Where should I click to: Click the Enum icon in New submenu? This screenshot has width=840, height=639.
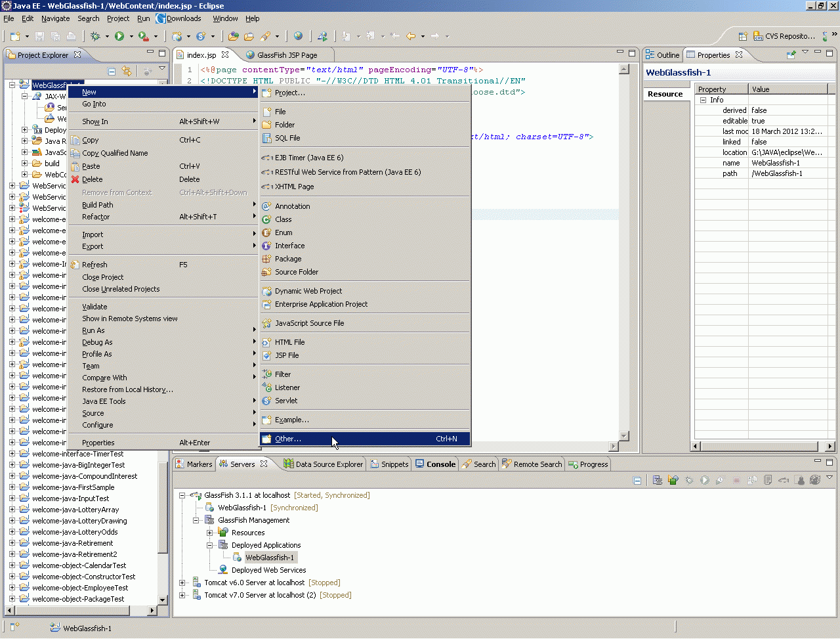pos(266,232)
